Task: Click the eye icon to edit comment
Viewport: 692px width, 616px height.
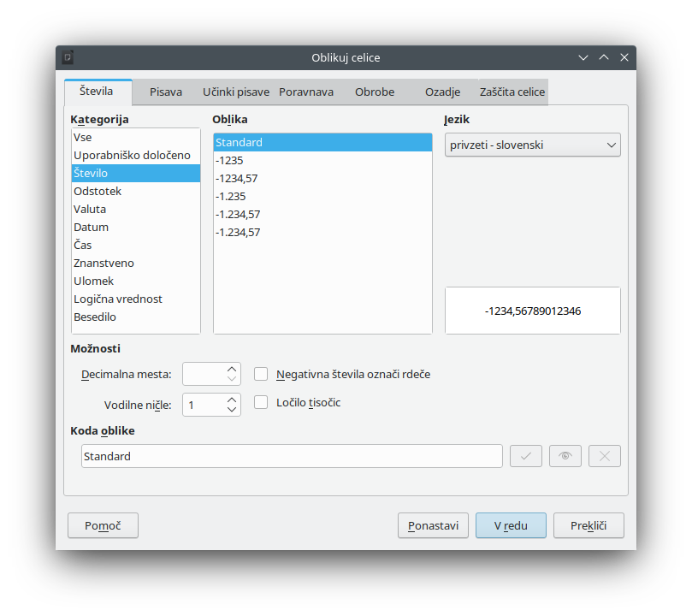Action: pyautogui.click(x=565, y=456)
